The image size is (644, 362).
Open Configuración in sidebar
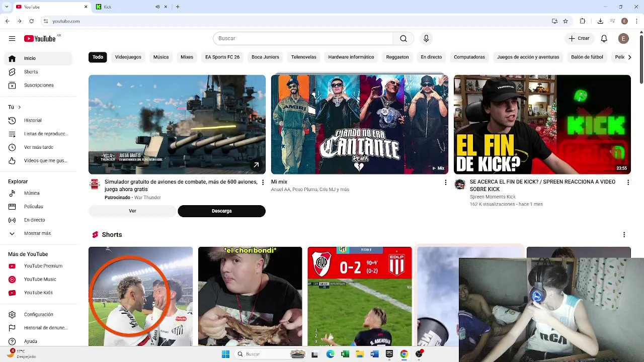pos(38,315)
